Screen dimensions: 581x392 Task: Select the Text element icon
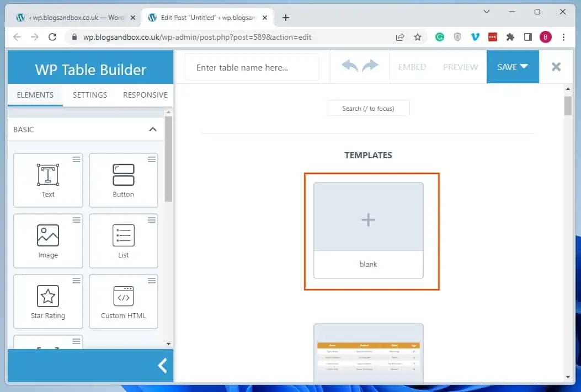coord(48,175)
